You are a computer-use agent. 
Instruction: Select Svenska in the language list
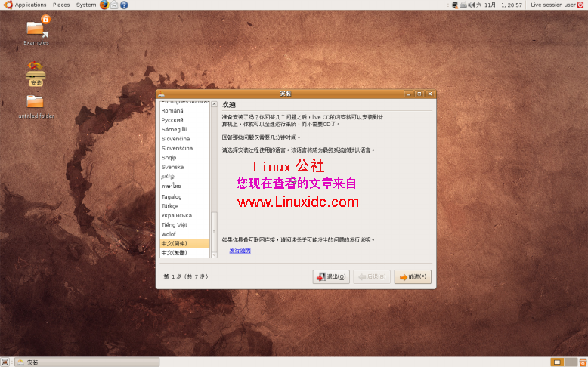[x=184, y=167]
